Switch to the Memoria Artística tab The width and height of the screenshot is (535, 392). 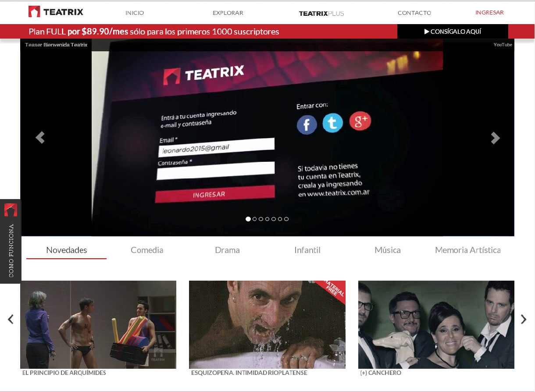coord(467,250)
